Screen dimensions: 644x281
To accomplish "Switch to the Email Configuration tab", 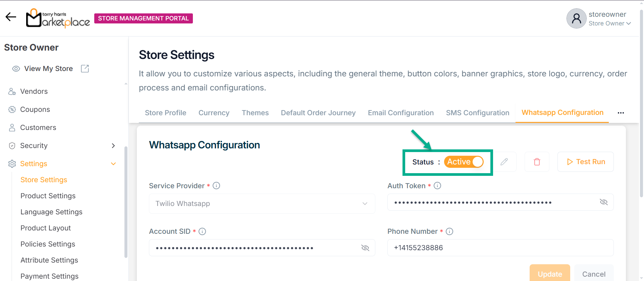I will tap(400, 113).
